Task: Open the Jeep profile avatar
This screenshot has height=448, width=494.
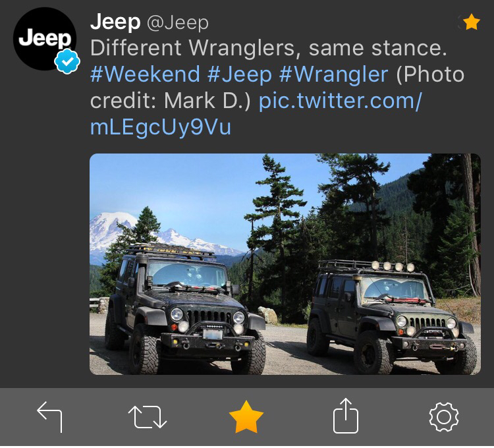Action: coord(45,39)
